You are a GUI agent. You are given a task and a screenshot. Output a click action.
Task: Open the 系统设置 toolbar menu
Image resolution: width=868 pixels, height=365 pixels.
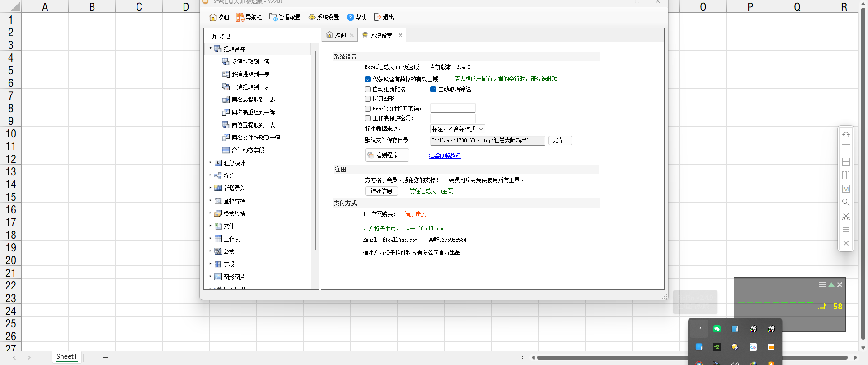(324, 17)
